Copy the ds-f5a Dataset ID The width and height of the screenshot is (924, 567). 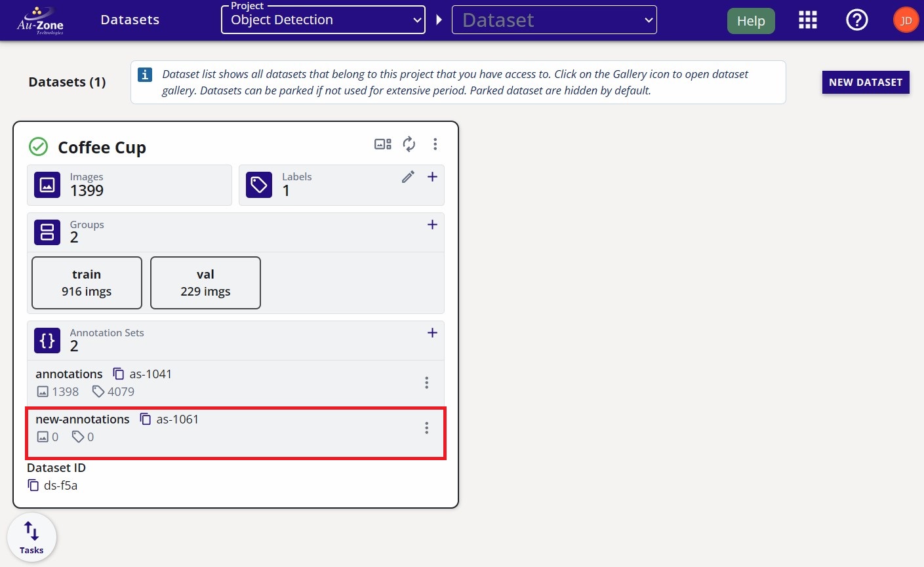[33, 485]
